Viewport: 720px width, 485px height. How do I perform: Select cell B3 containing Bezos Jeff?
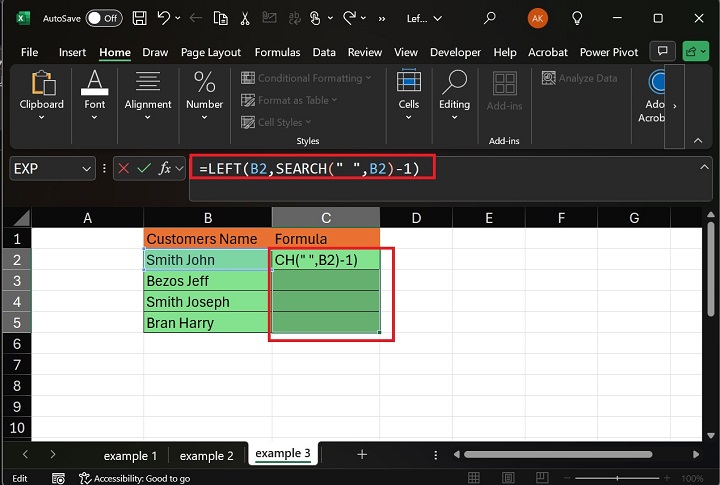207,281
